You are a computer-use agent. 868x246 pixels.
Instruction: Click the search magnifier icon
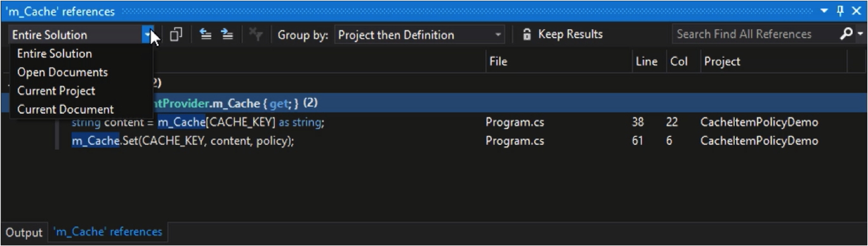point(846,34)
